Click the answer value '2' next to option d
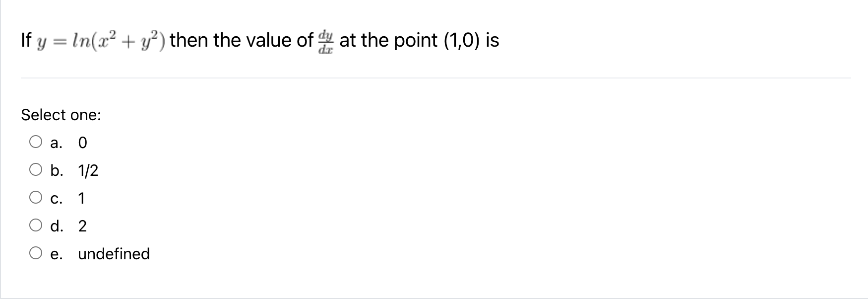Viewport: 868px width, 302px height. [82, 226]
